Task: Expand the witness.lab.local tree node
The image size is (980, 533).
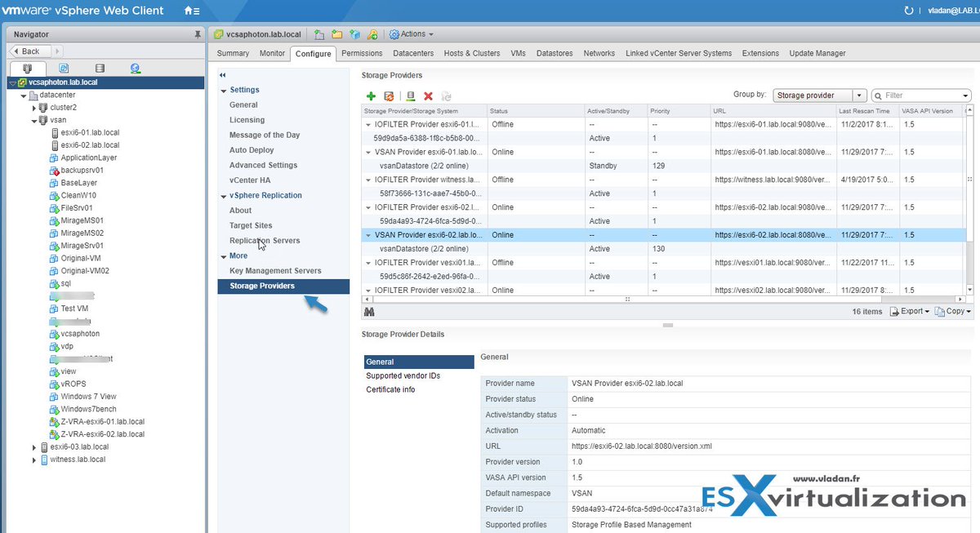Action: pos(34,460)
